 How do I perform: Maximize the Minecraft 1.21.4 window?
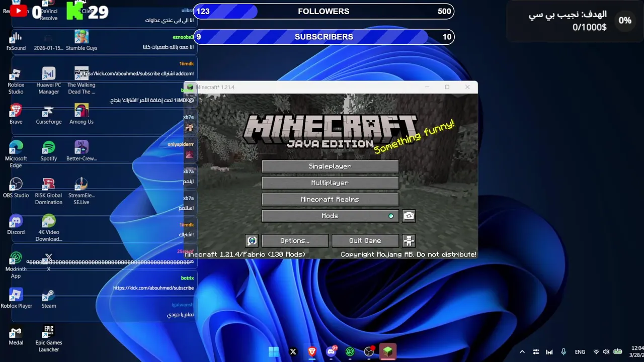tap(447, 87)
